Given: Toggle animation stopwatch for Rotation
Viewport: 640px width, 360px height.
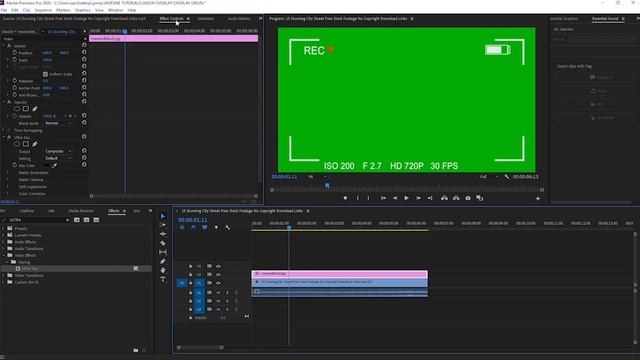Looking at the screenshot, I should click(15, 81).
